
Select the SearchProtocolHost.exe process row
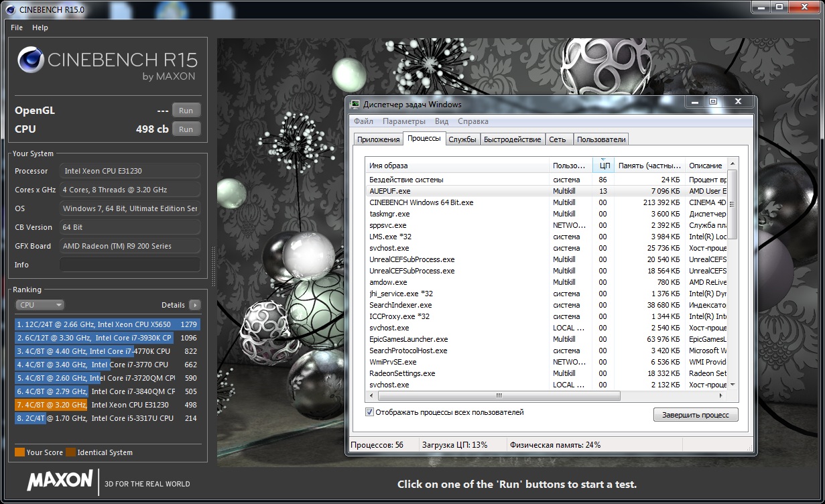click(x=546, y=351)
